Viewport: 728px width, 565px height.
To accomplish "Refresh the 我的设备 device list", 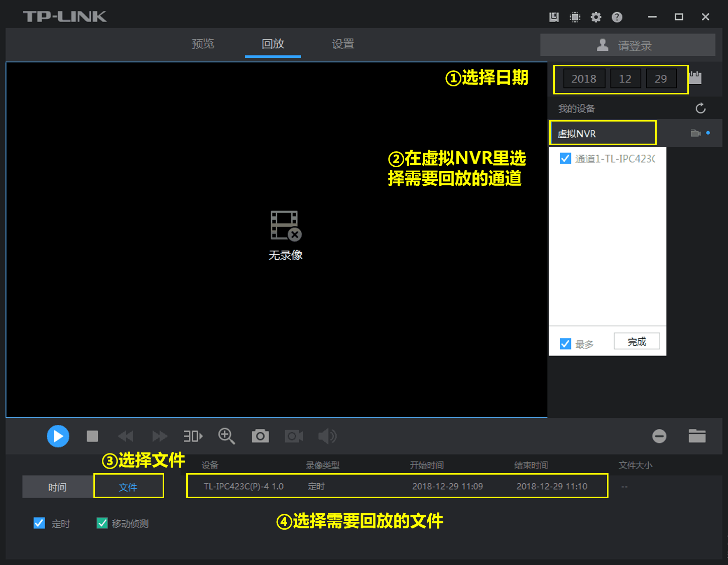I will 701,108.
